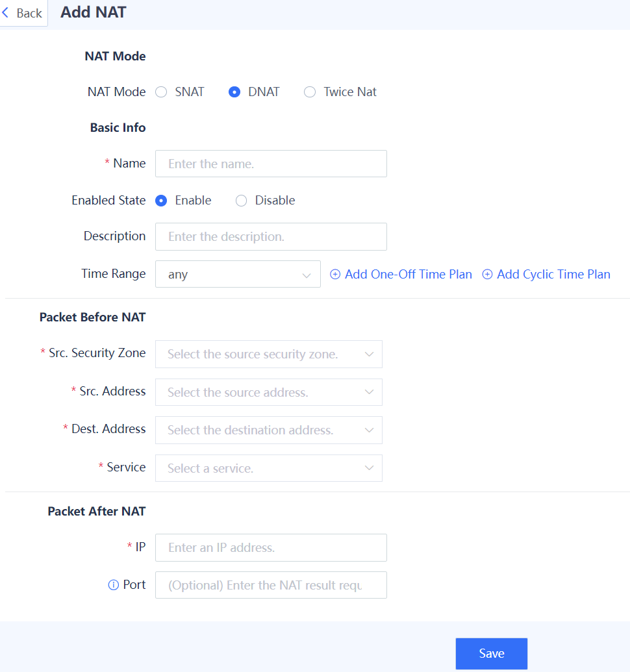Focus the Name input field
The width and height of the screenshot is (630, 672).
(x=271, y=164)
